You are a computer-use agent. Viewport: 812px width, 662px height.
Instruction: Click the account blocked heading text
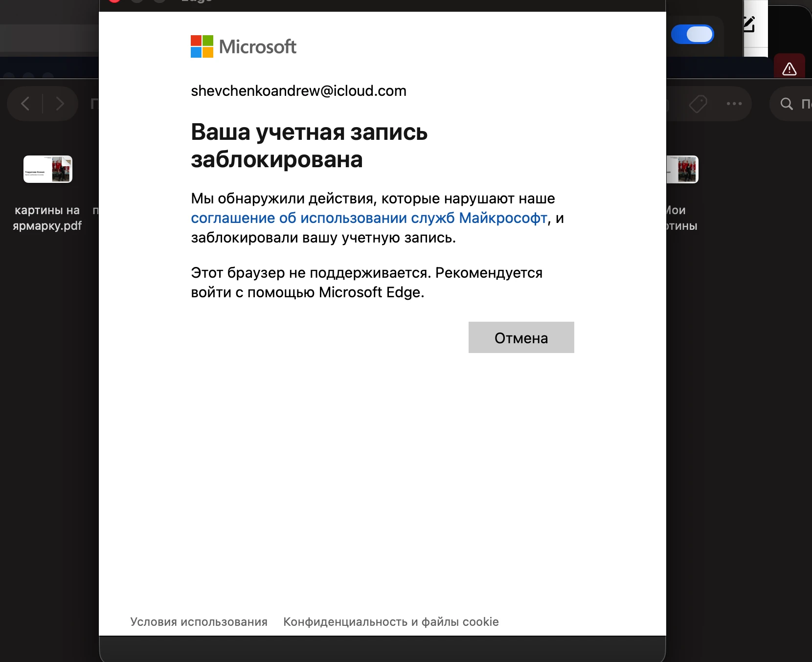point(309,146)
